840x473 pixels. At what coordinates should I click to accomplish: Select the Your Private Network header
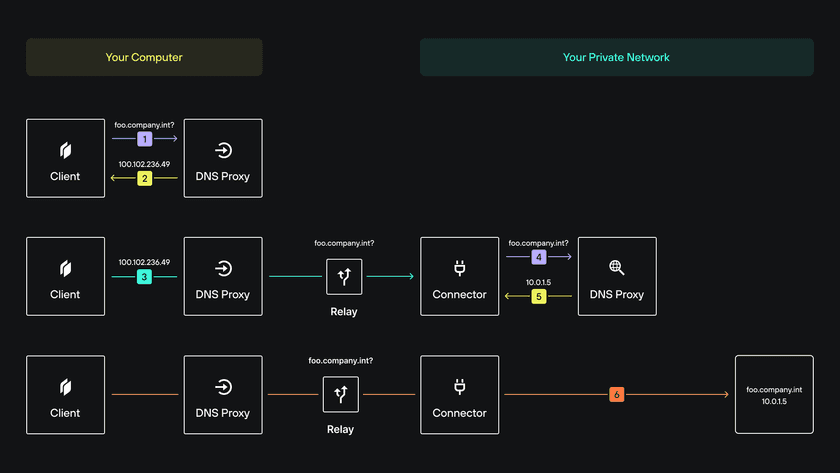click(x=616, y=57)
